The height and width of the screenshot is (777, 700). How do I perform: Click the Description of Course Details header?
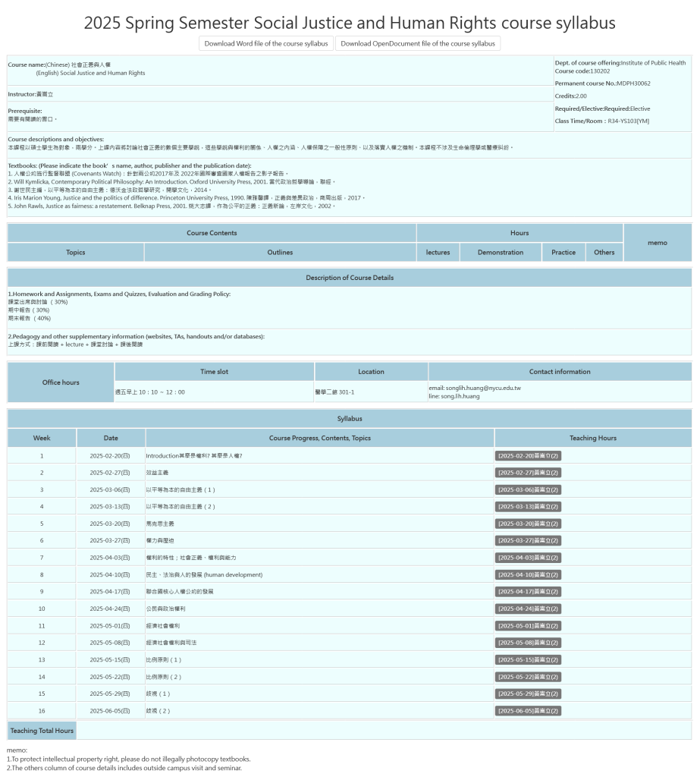[350, 278]
